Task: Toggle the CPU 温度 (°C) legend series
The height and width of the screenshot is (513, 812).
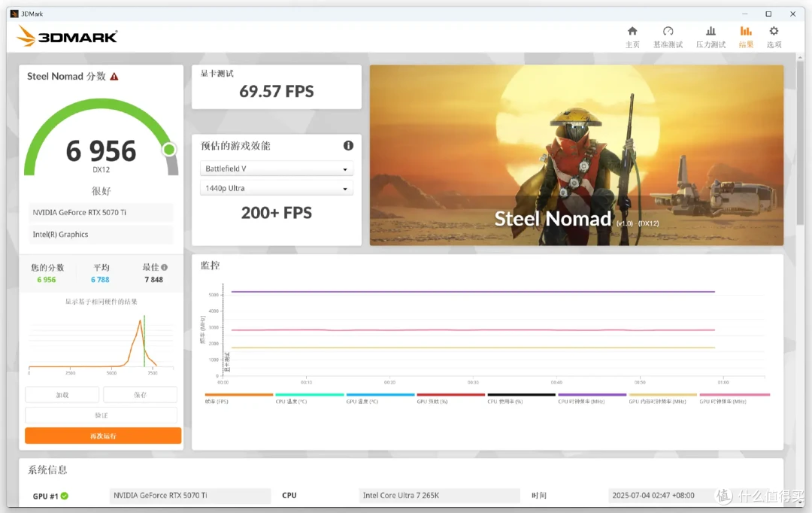Action: 310,398
